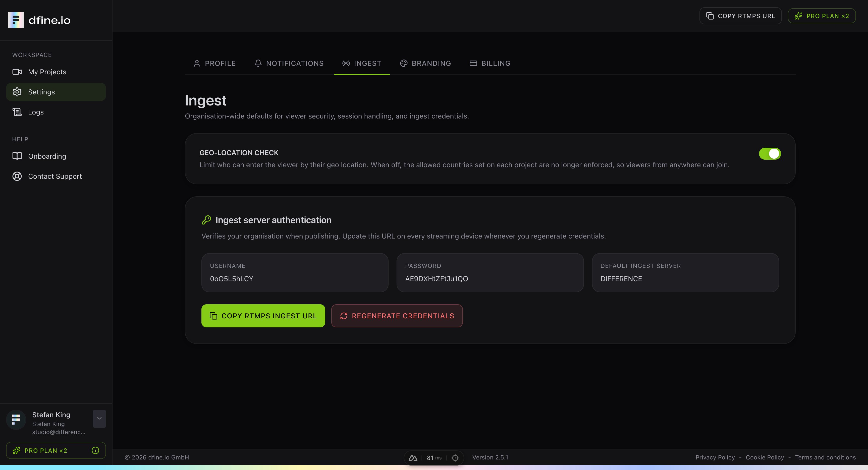Click the dfine.io logo icon

point(16,20)
